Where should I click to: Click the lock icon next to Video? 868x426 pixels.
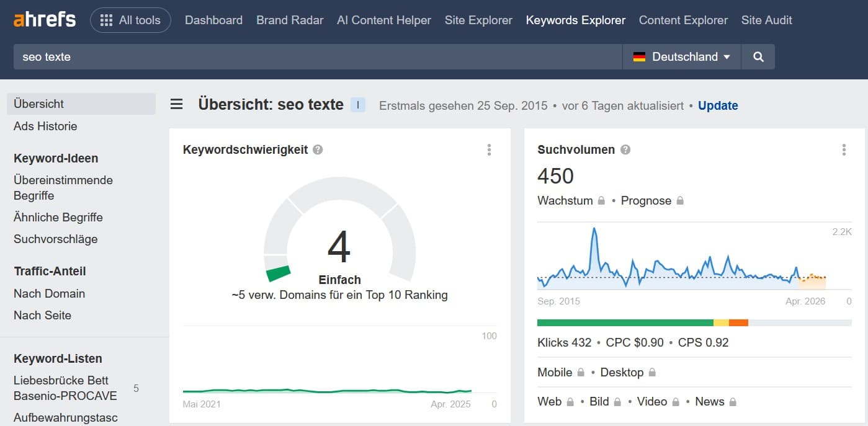[675, 402]
